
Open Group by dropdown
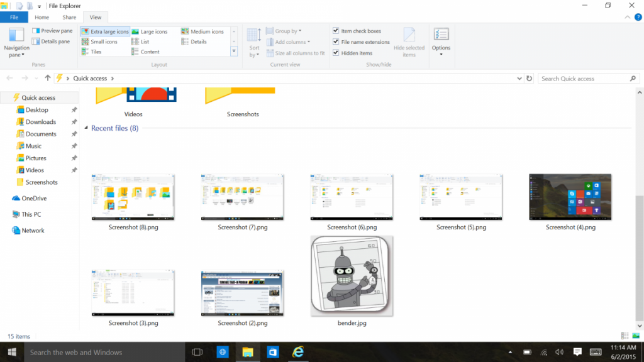[x=284, y=31]
